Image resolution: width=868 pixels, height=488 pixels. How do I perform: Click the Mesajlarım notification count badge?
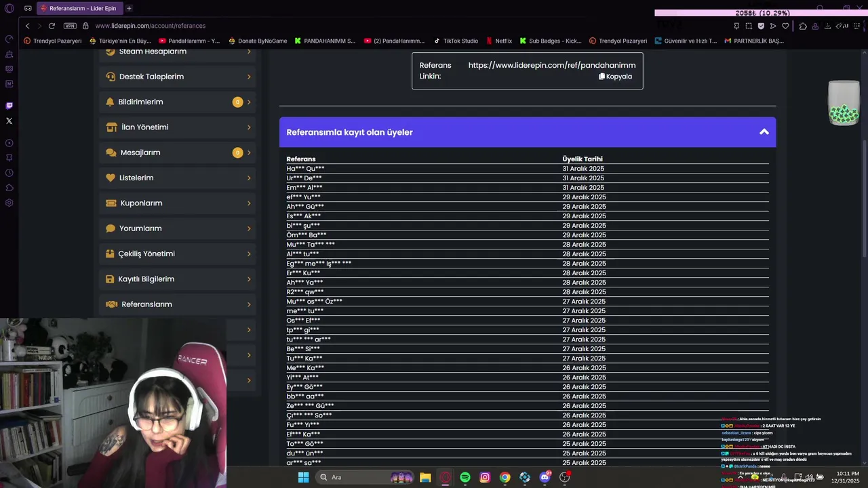237,152
